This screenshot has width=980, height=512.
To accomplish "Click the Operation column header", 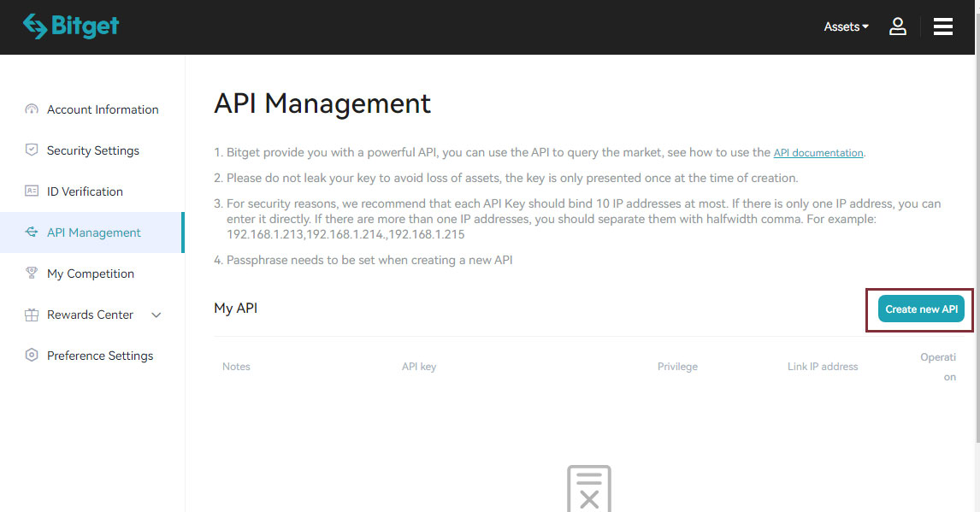I will coord(938,368).
